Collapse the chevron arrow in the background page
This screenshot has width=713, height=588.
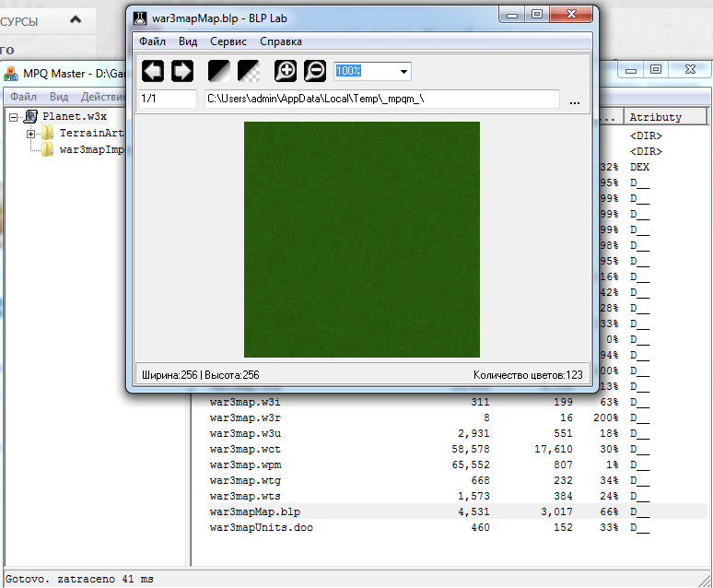point(76,19)
